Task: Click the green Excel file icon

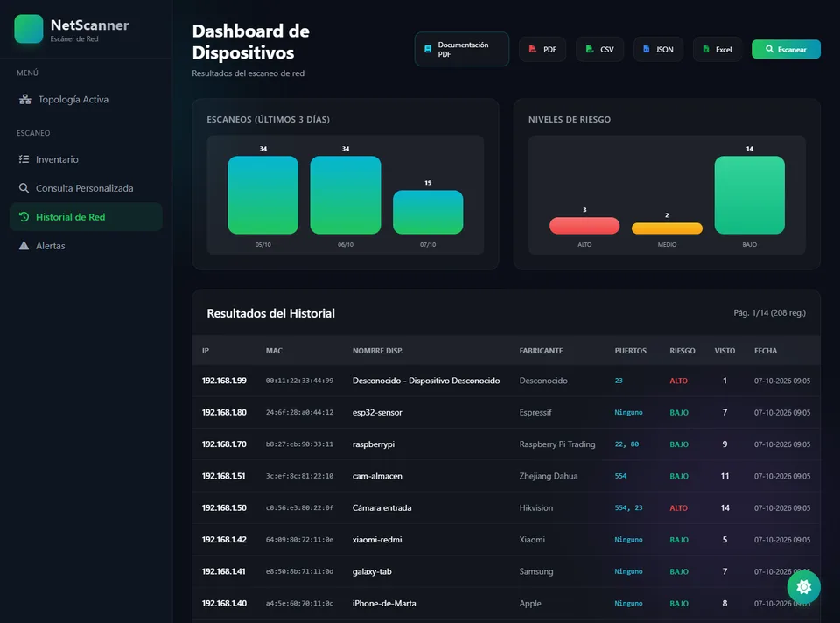Action: click(x=706, y=49)
